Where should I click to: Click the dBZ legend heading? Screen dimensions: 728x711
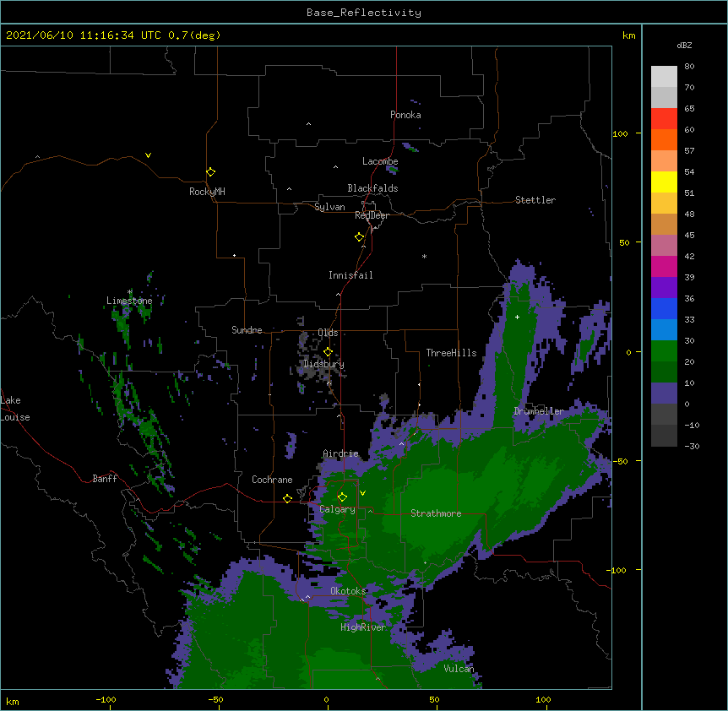click(684, 45)
